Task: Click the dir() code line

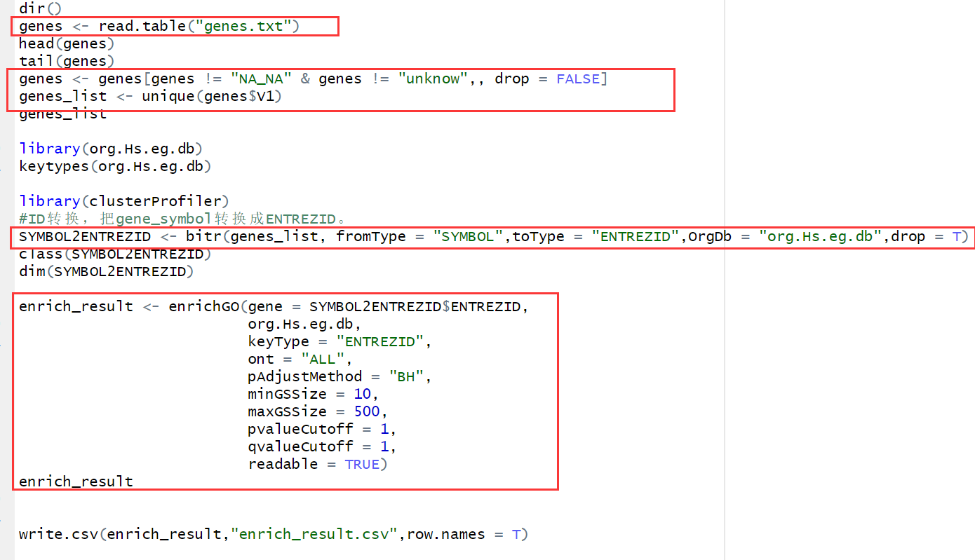Action: pos(41,8)
